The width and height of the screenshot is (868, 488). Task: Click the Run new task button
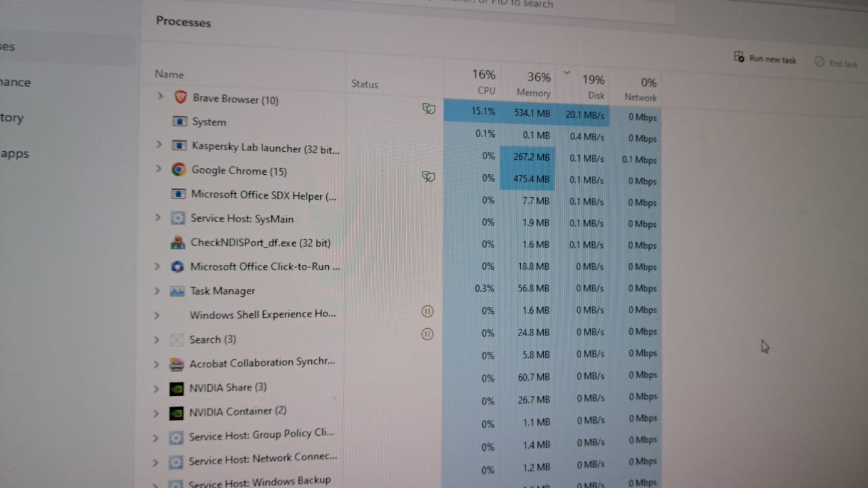click(x=765, y=59)
